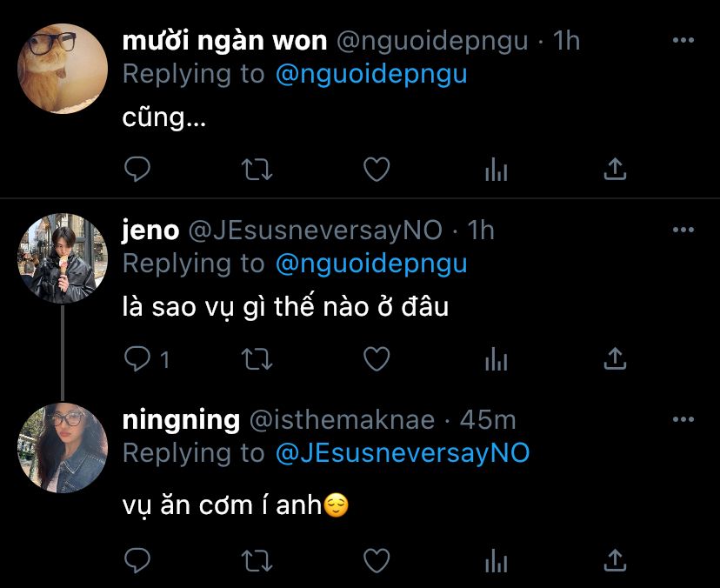The width and height of the screenshot is (720, 588).
Task: Open more options for mười ngàn won's tweet
Action: (x=683, y=40)
